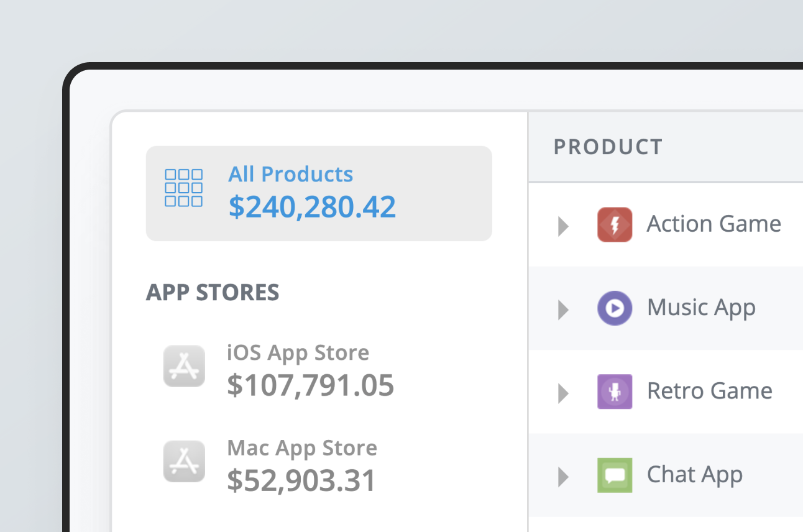This screenshot has width=803, height=532.
Task: Click the PRODUCT column header
Action: (x=608, y=147)
